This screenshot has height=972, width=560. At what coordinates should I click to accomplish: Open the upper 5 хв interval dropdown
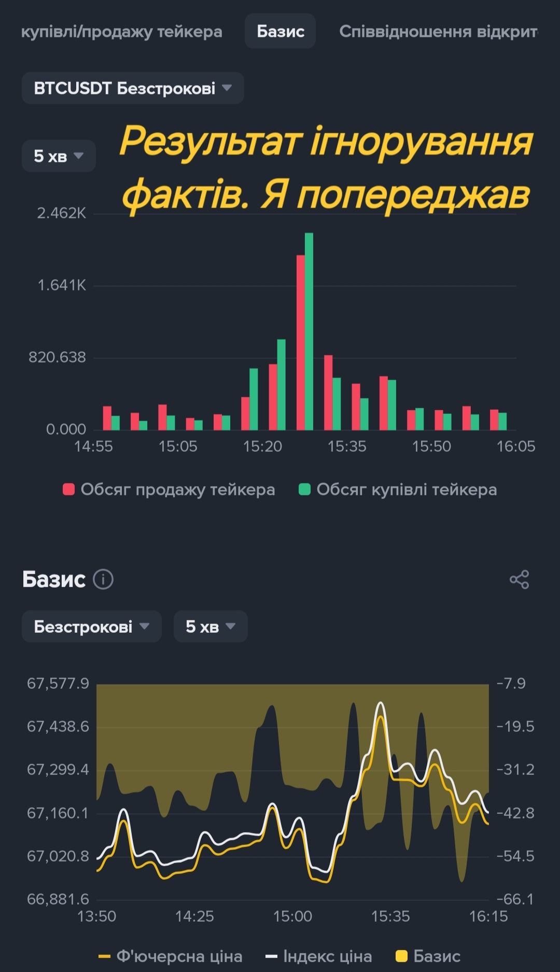(x=59, y=156)
